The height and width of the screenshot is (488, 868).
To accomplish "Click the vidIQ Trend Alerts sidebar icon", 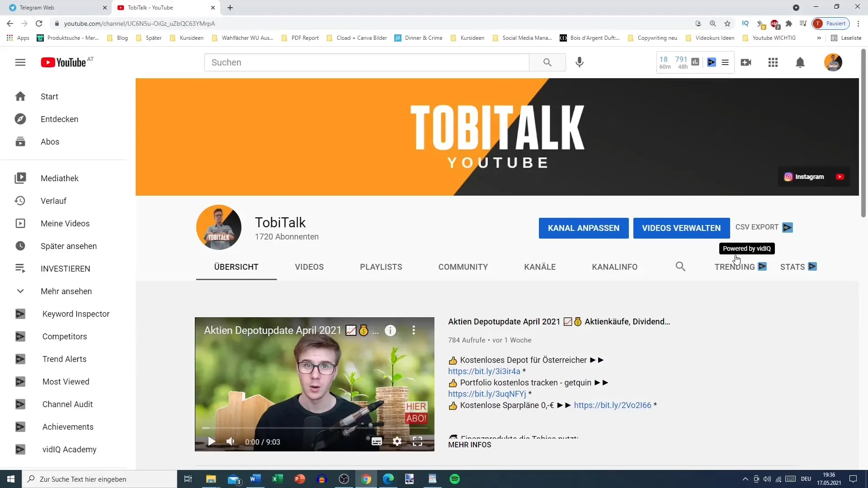I will pos(20,359).
